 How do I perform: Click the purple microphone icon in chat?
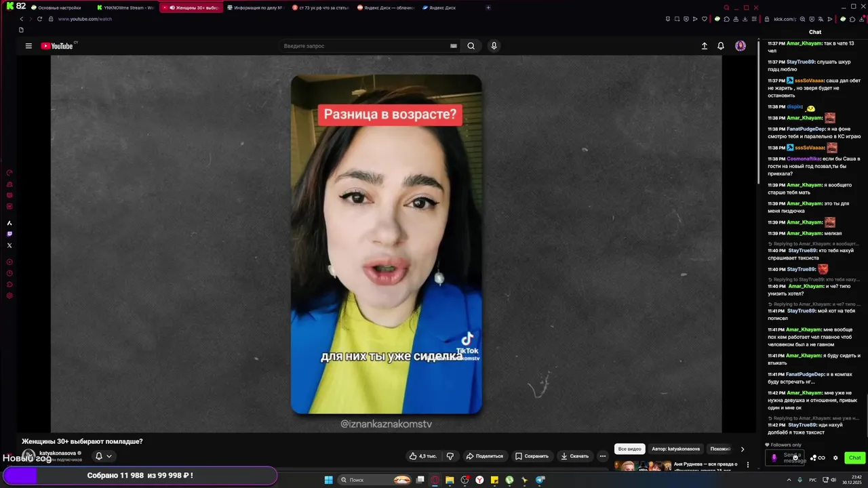[x=774, y=457]
